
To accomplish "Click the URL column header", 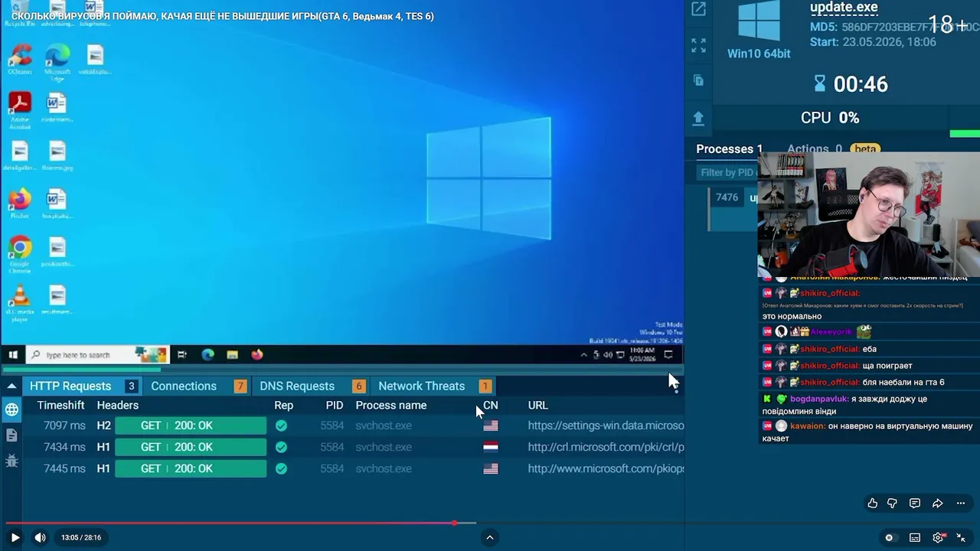I will [x=538, y=405].
